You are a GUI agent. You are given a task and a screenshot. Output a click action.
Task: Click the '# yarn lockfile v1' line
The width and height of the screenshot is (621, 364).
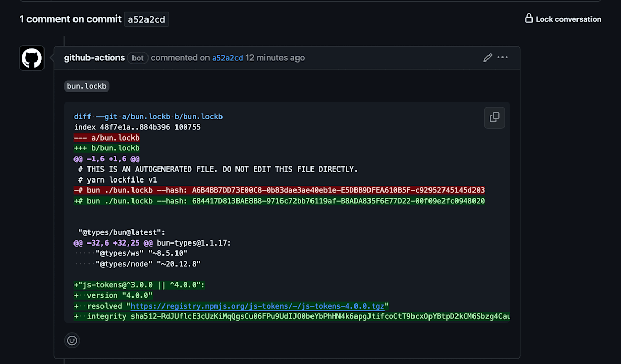(x=117, y=180)
